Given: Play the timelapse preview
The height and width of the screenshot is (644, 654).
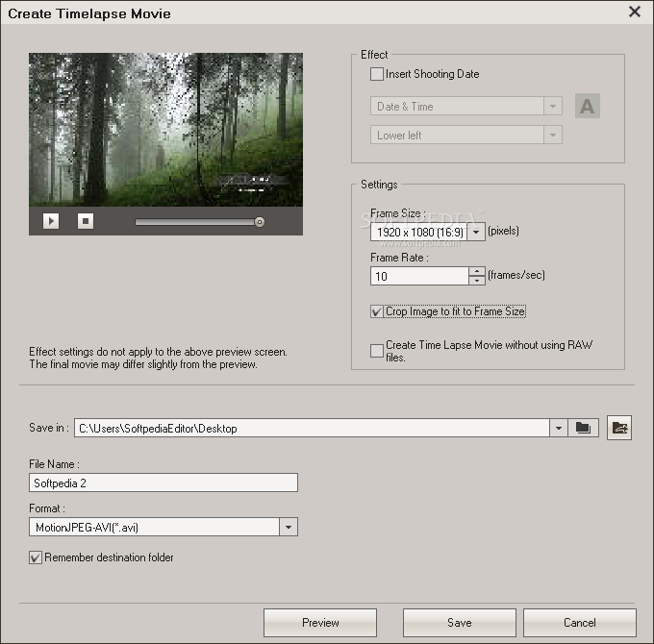Looking at the screenshot, I should click(x=51, y=221).
